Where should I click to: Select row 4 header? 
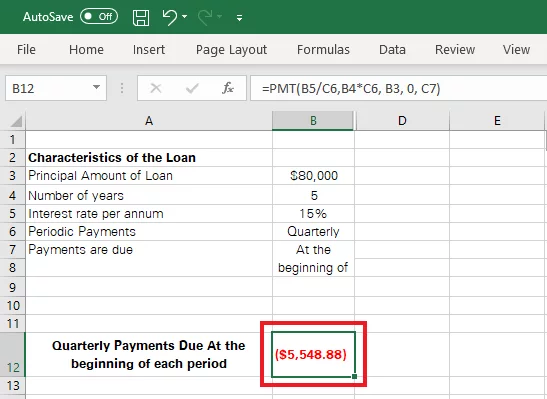coord(13,195)
